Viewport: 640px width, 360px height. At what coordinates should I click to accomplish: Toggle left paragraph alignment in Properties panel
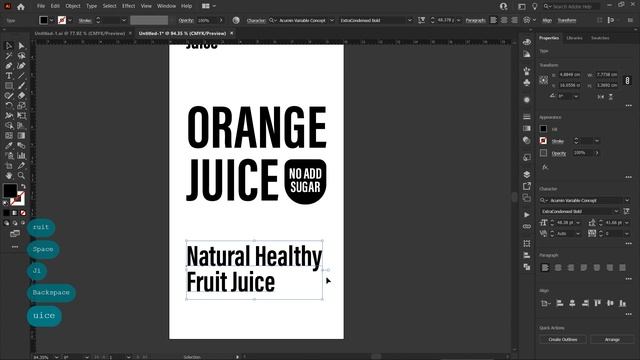click(545, 268)
